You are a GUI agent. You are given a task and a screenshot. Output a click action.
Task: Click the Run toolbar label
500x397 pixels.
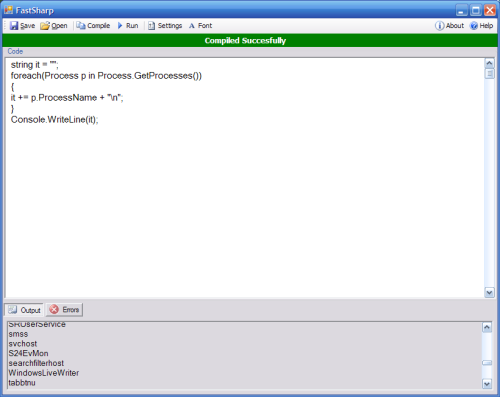click(132, 26)
